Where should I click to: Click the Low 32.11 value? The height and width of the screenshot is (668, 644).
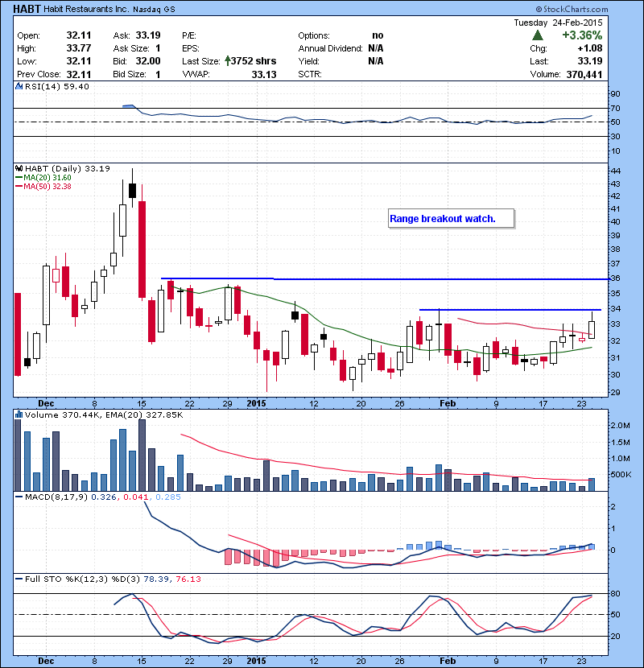click(x=79, y=61)
